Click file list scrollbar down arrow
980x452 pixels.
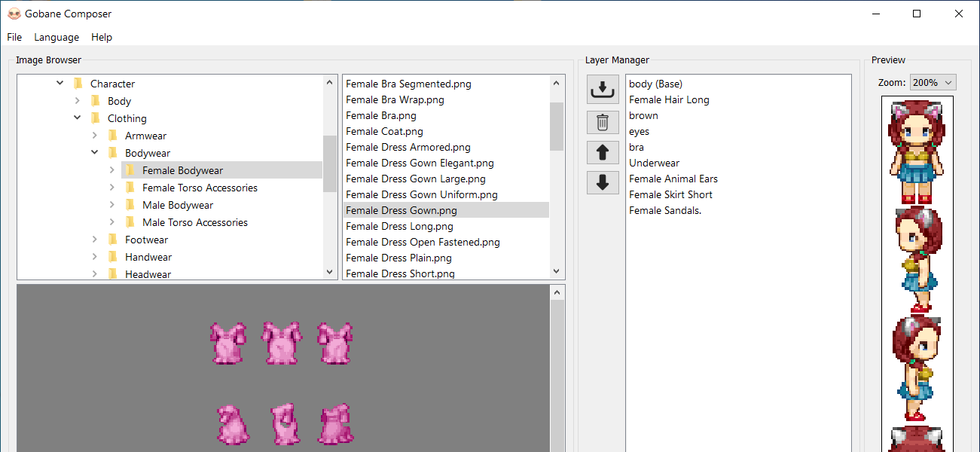[x=557, y=271]
